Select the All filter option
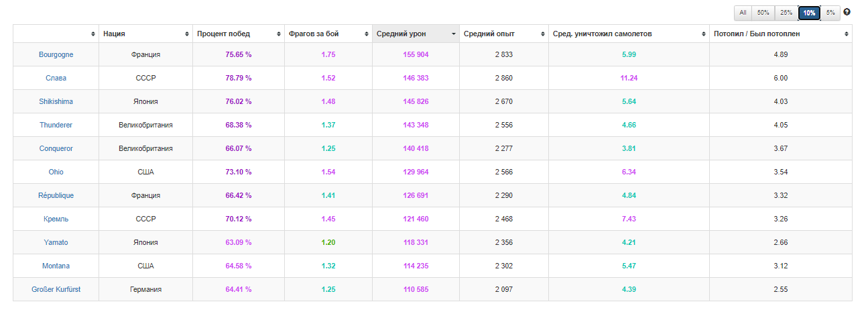This screenshot has width=868, height=310. [743, 12]
